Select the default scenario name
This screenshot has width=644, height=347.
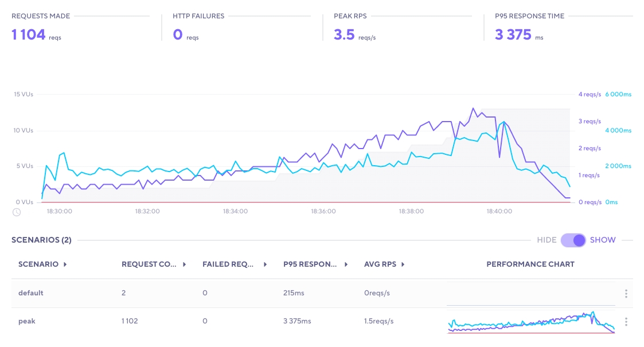[31, 293]
